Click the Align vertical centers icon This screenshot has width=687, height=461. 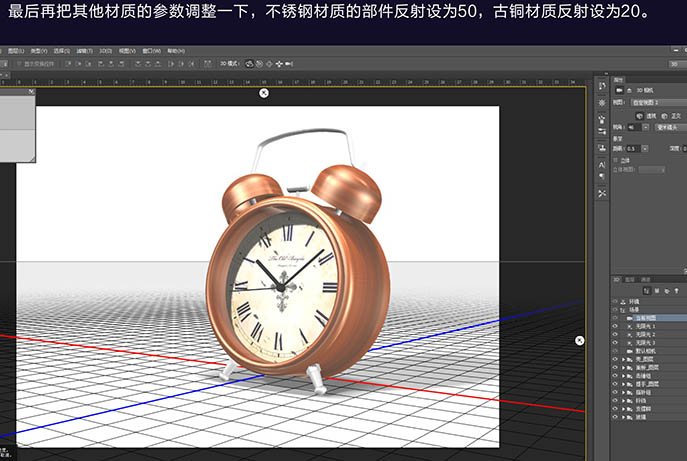[78, 64]
